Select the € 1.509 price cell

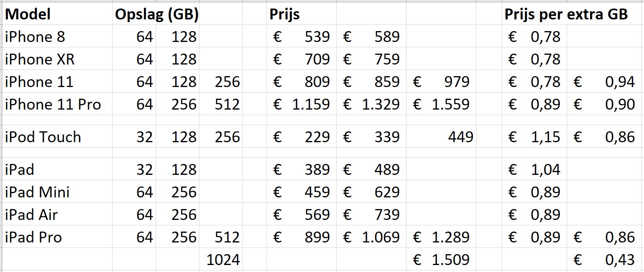click(441, 260)
